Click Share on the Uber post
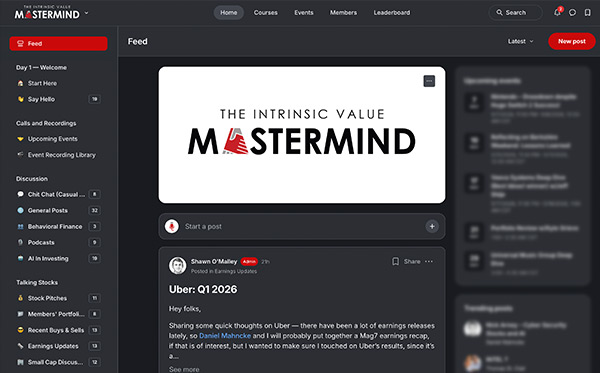600x373 pixels. [412, 261]
